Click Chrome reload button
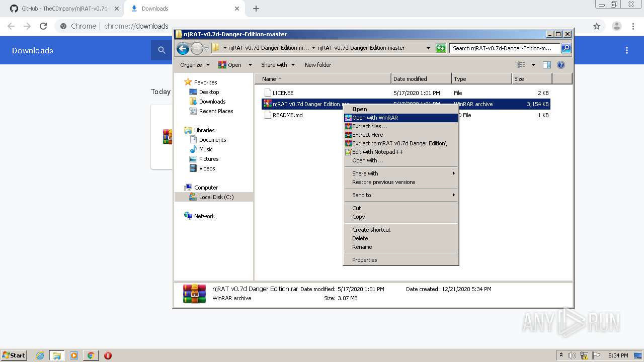This screenshot has width=644, height=362. click(x=43, y=26)
